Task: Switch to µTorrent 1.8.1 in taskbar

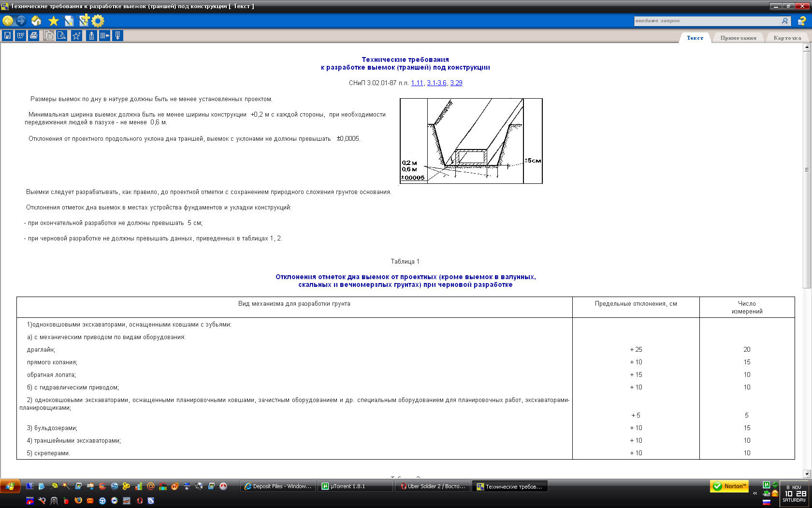Action: [x=355, y=486]
